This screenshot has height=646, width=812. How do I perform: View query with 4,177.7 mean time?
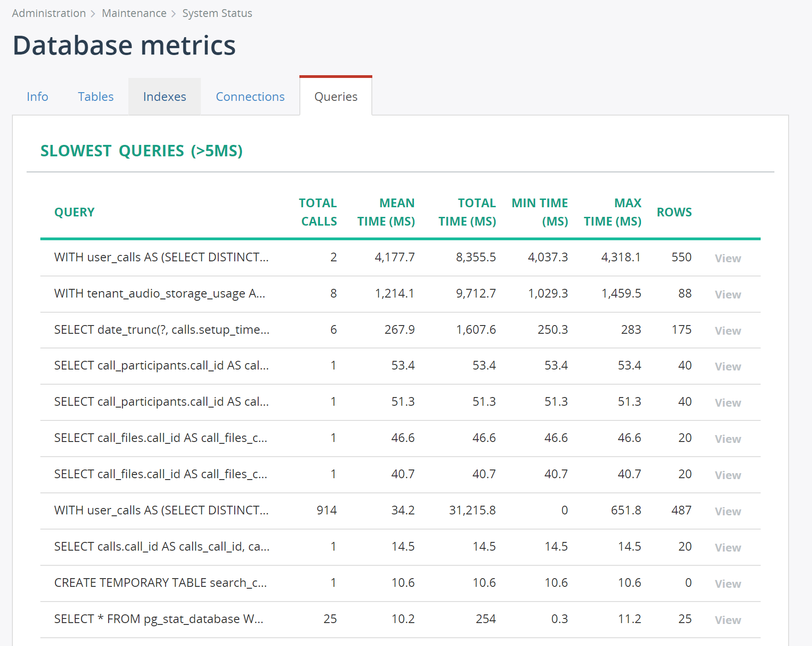pyautogui.click(x=728, y=258)
